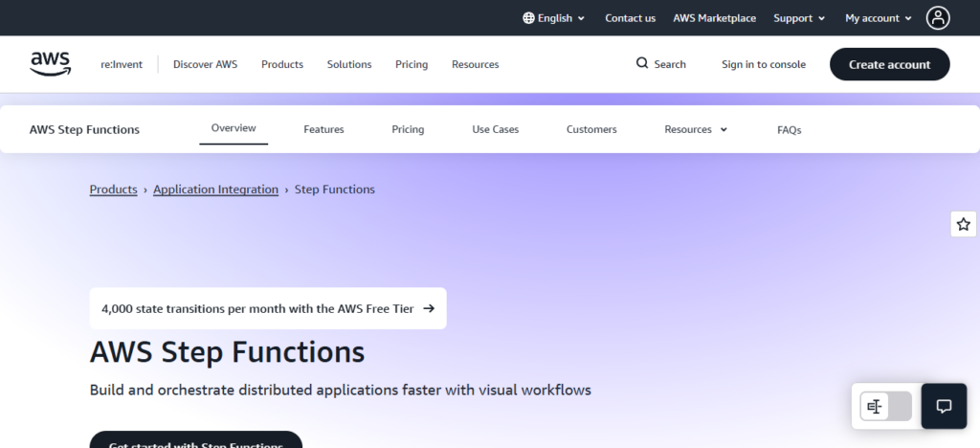Image resolution: width=980 pixels, height=448 pixels.
Task: Switch to the FAQs tab
Action: [x=789, y=130]
